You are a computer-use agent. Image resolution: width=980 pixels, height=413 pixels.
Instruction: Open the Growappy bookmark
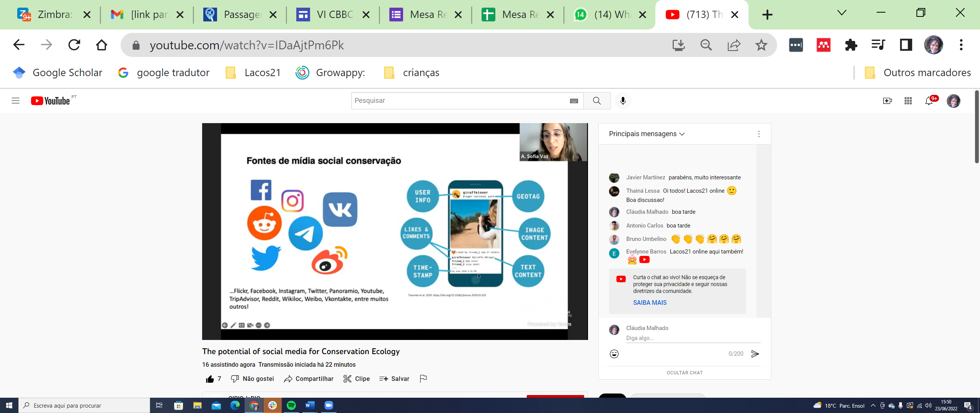(330, 73)
